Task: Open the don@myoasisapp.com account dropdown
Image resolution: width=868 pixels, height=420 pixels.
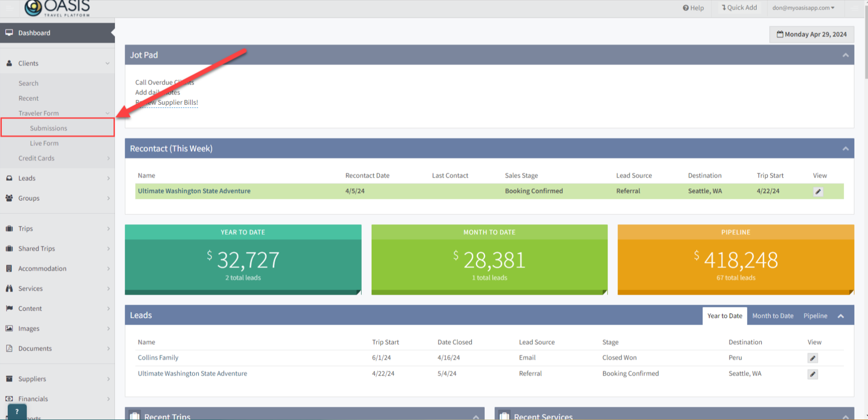Action: pos(803,8)
